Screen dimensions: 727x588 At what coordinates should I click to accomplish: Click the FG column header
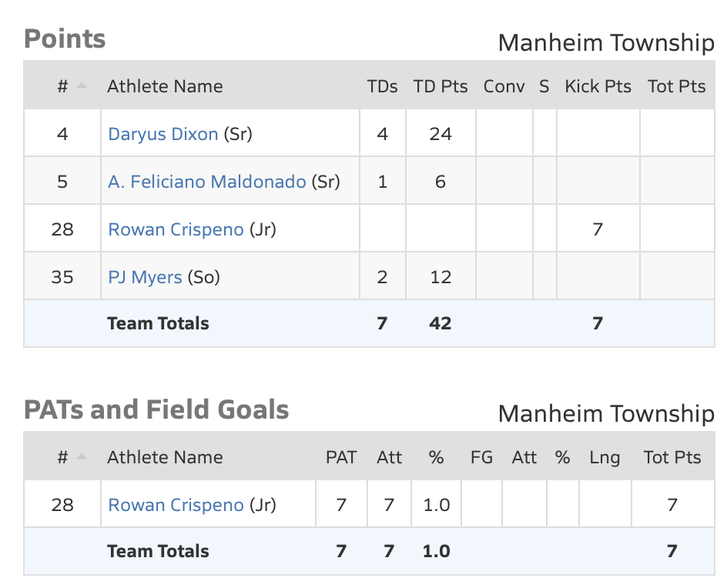(x=481, y=457)
